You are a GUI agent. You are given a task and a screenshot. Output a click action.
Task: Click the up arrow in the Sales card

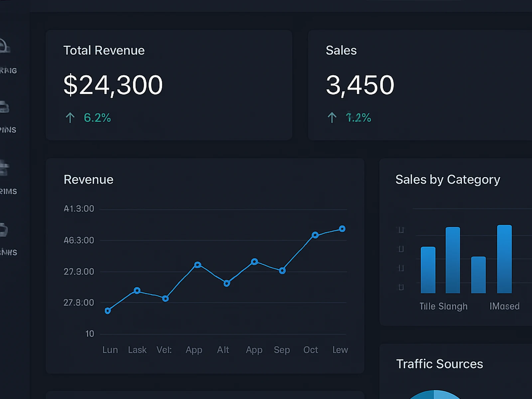[x=332, y=118]
